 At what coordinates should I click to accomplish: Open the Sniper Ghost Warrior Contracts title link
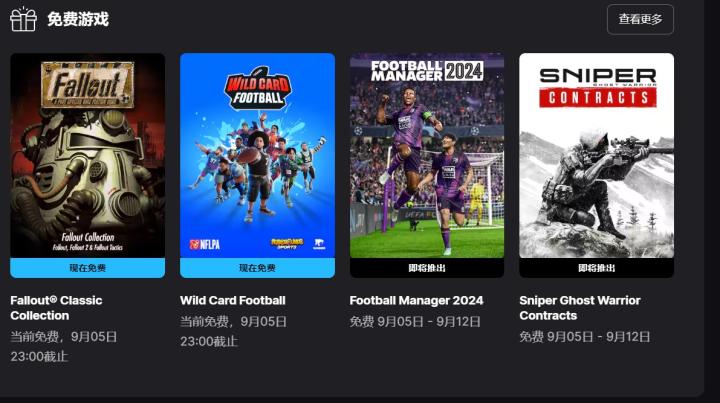[x=579, y=308]
